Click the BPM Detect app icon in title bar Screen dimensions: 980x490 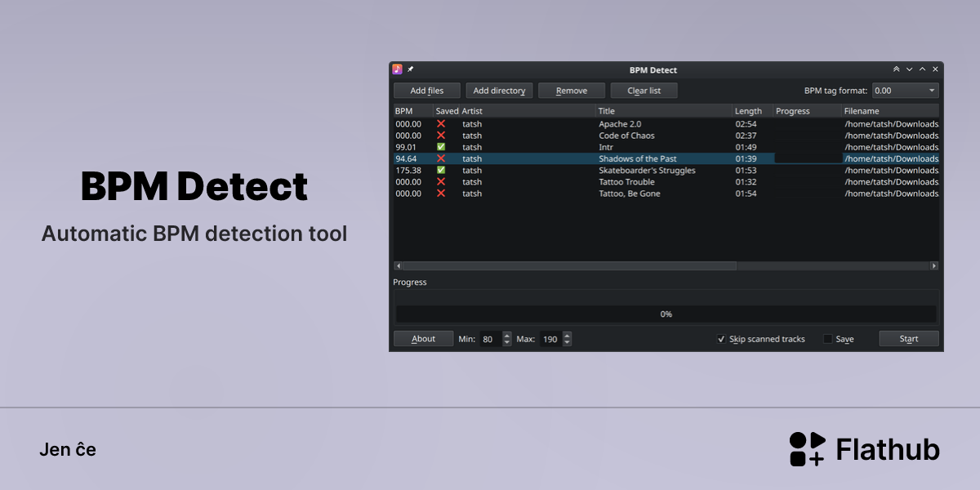click(398, 69)
